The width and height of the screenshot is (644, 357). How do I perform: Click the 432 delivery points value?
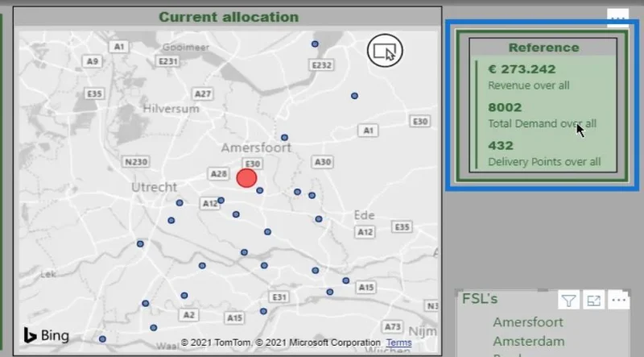(x=501, y=146)
